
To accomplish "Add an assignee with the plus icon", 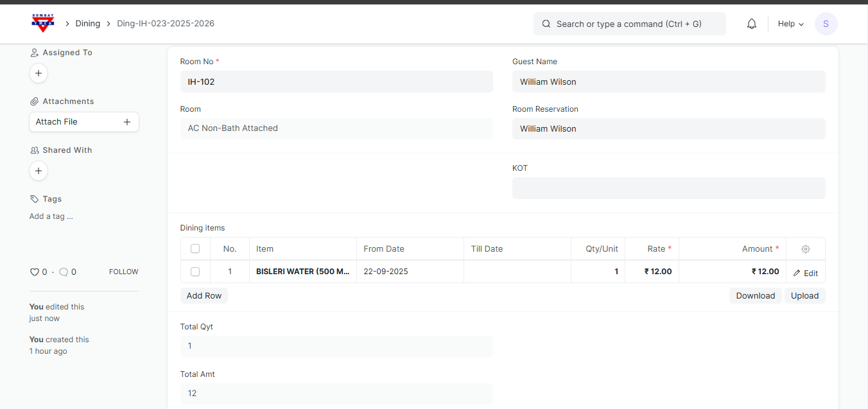I will coord(39,73).
